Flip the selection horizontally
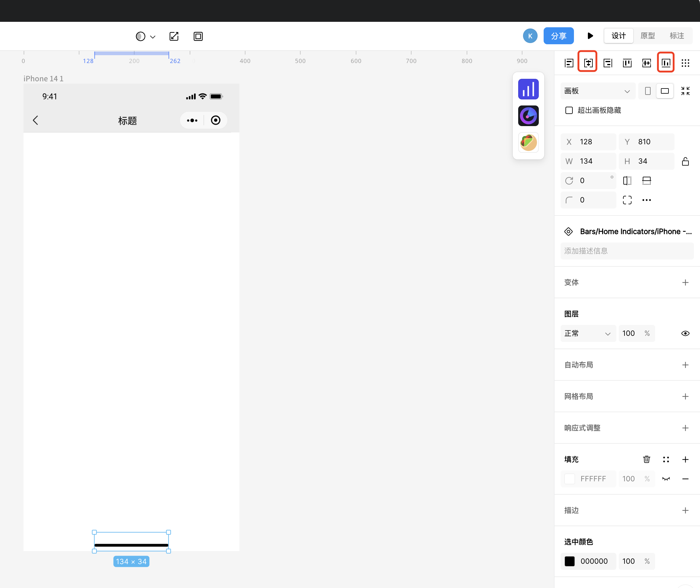 (627, 181)
